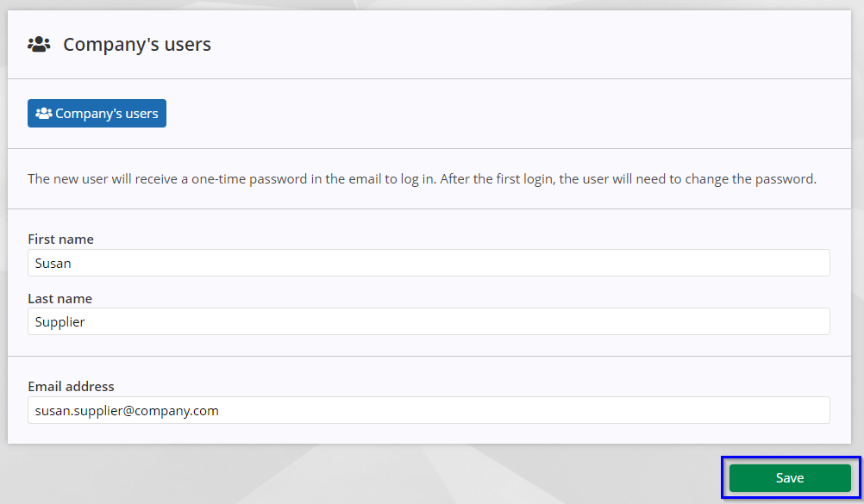
Task: Click the people icon inside the blue button
Action: coord(43,113)
